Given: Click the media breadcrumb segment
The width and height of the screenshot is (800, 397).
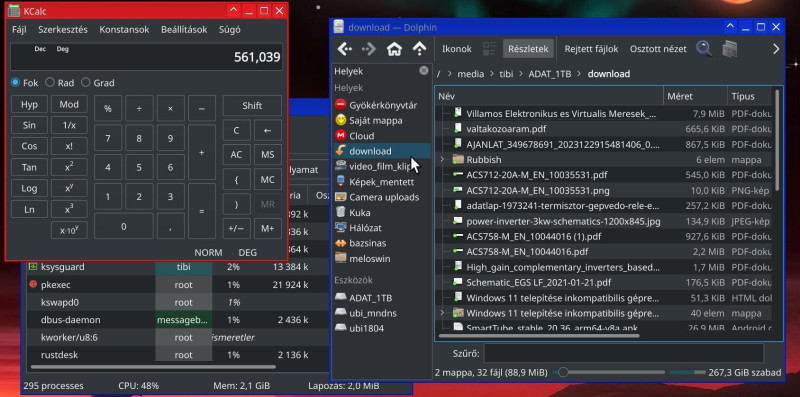Looking at the screenshot, I should 470,74.
